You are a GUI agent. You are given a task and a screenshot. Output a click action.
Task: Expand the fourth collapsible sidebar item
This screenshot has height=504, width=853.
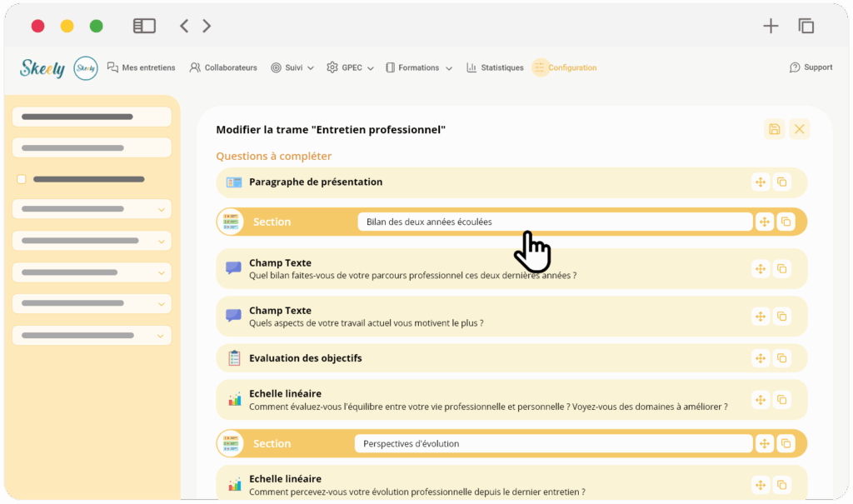pyautogui.click(x=92, y=304)
